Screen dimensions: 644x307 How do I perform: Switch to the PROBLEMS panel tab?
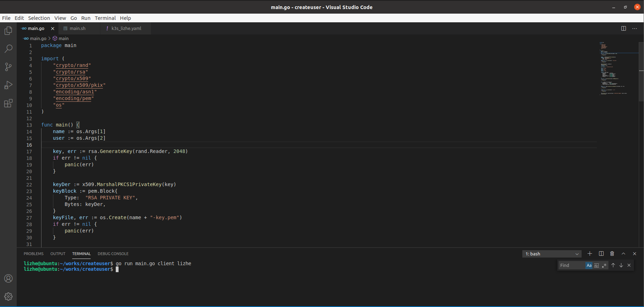point(33,254)
